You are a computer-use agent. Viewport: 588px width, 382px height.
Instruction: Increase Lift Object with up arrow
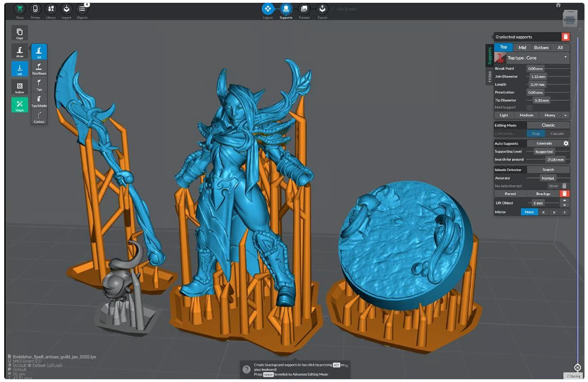click(x=565, y=200)
